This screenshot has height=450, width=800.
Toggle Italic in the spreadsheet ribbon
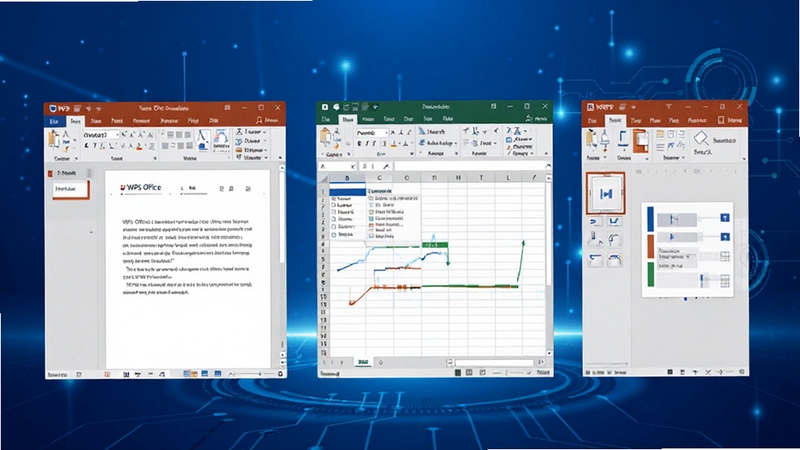coord(367,144)
